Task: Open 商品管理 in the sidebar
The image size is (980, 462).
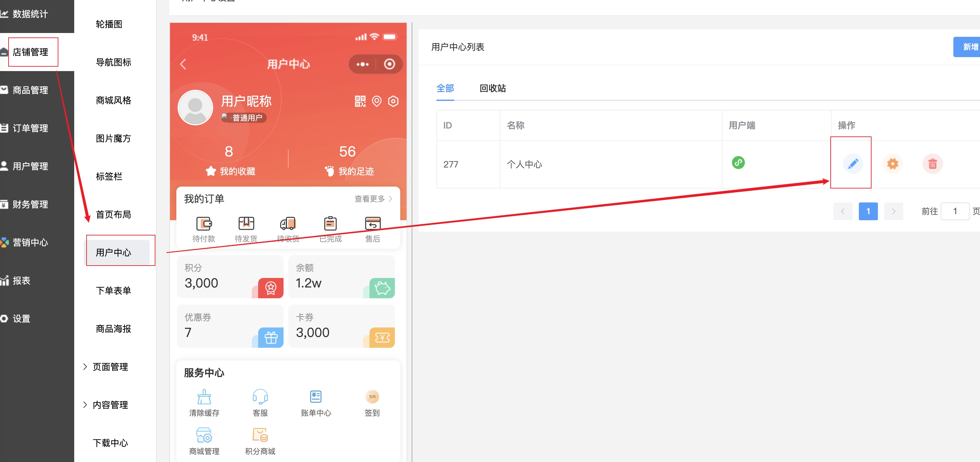Action: pos(30,90)
